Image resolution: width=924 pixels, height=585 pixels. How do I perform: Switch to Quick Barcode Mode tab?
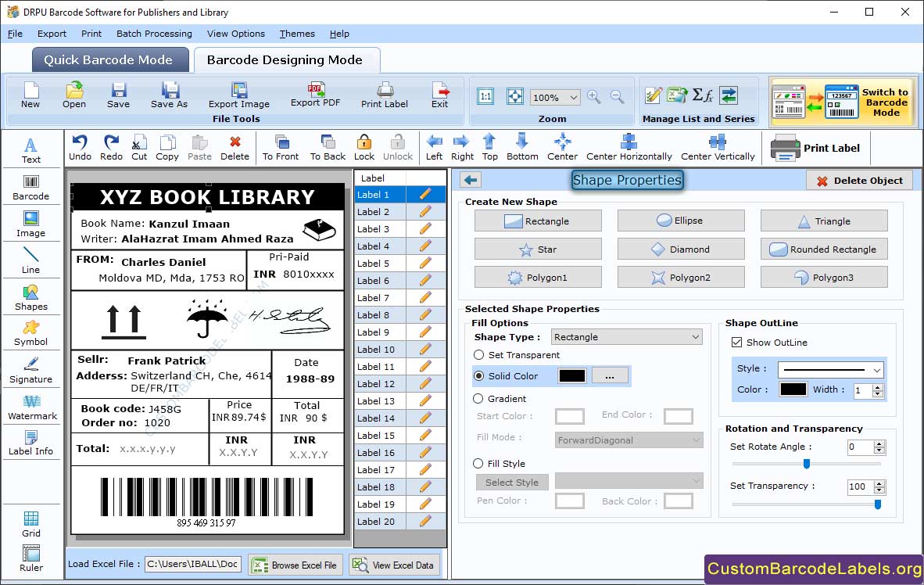tap(109, 59)
